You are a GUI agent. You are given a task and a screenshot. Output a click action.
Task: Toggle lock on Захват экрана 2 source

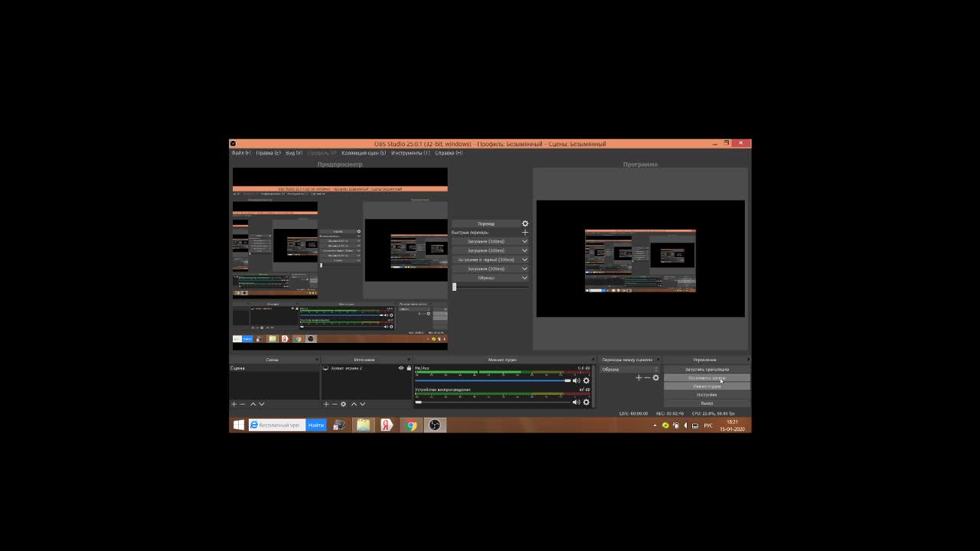409,368
